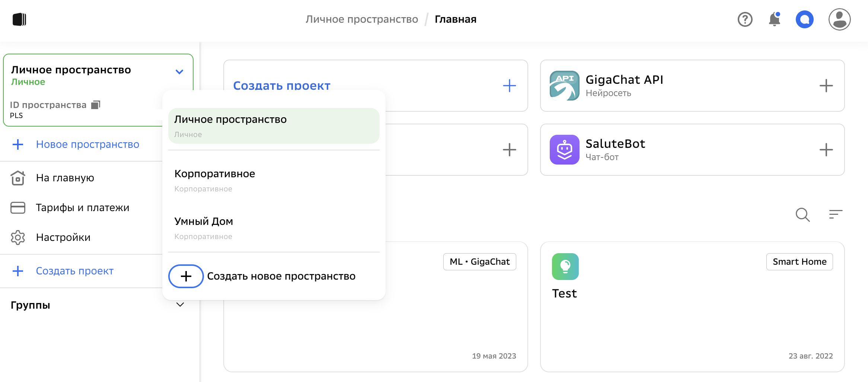Click Создать проект link in sidebar
This screenshot has height=382, width=868.
click(x=74, y=271)
